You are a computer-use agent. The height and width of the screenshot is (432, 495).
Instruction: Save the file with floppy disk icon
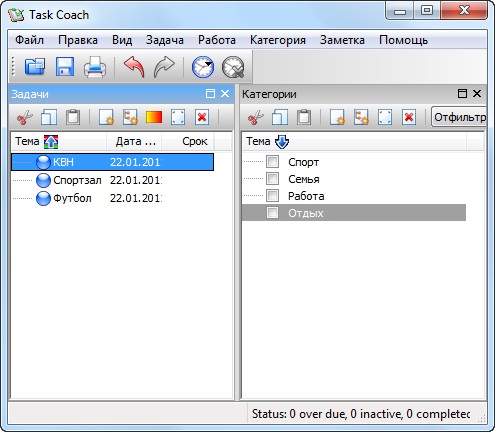65,67
